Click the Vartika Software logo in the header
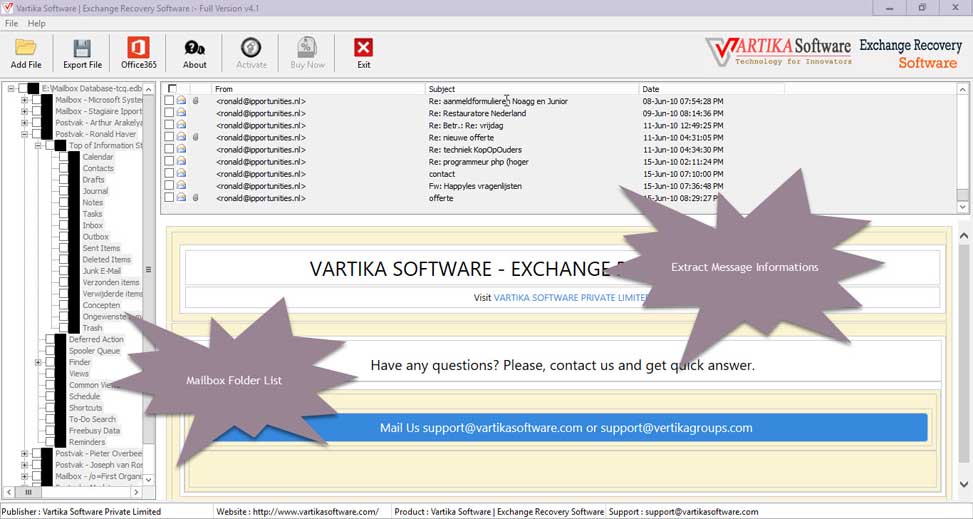This screenshot has width=973, height=519. tap(778, 53)
